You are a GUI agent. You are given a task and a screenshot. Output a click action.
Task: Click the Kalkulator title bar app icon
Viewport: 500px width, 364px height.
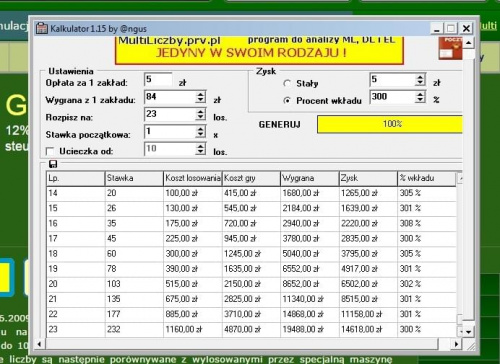pos(42,28)
